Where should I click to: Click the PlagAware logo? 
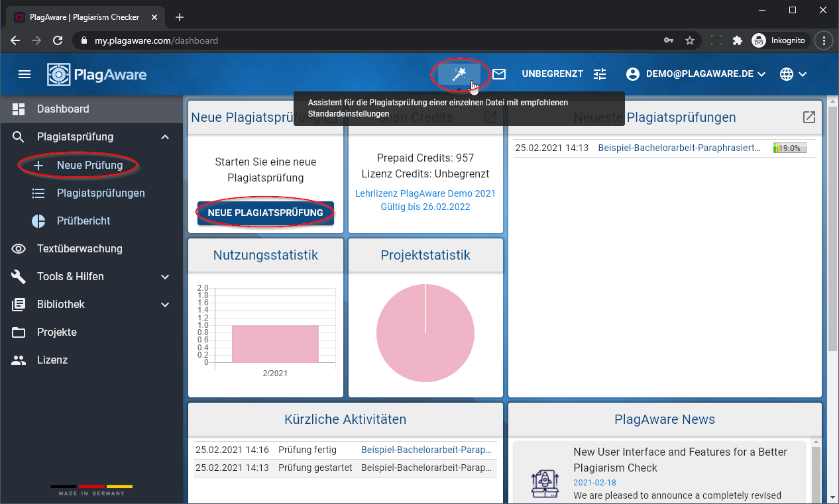coord(97,74)
